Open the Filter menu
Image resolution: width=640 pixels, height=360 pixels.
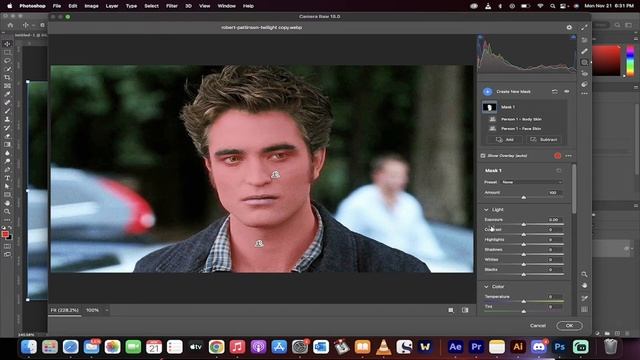172,6
